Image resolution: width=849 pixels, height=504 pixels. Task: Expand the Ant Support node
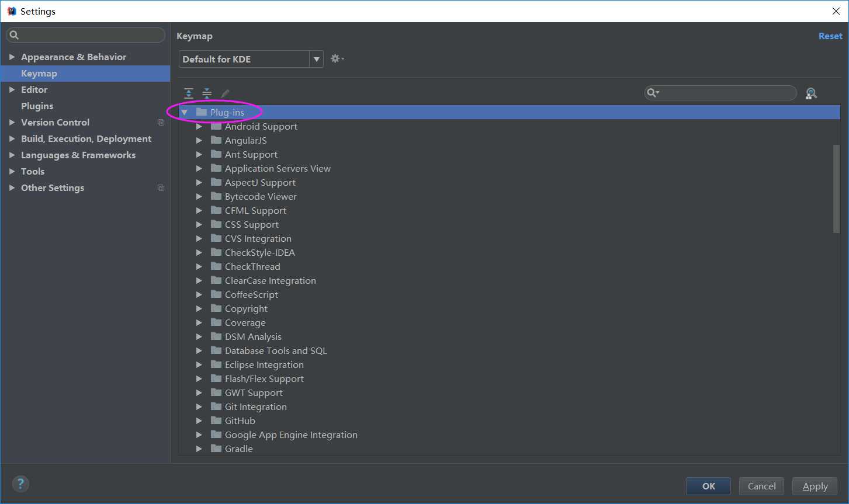(x=199, y=154)
